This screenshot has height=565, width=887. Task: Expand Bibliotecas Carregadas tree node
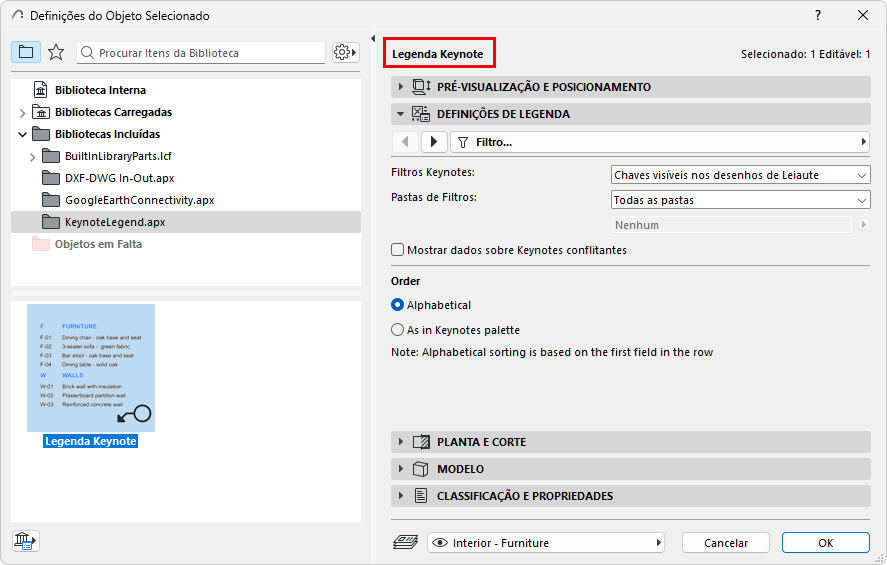pos(22,112)
